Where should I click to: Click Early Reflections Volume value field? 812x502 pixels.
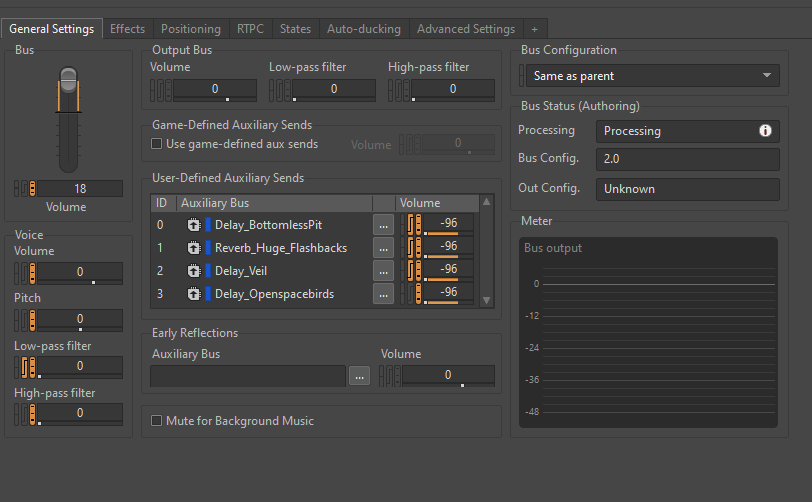(x=448, y=375)
